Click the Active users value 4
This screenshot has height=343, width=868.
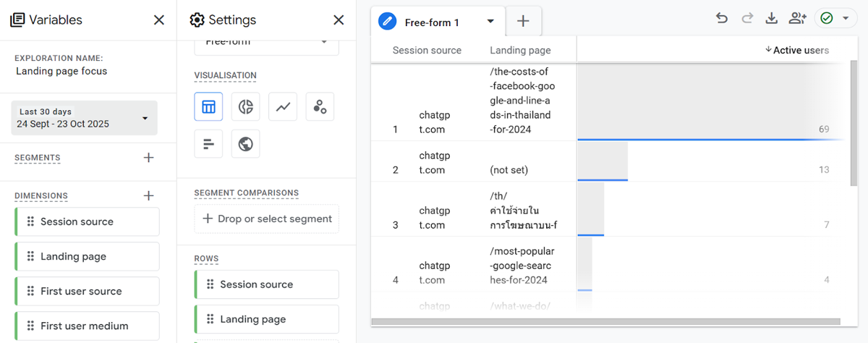(826, 280)
